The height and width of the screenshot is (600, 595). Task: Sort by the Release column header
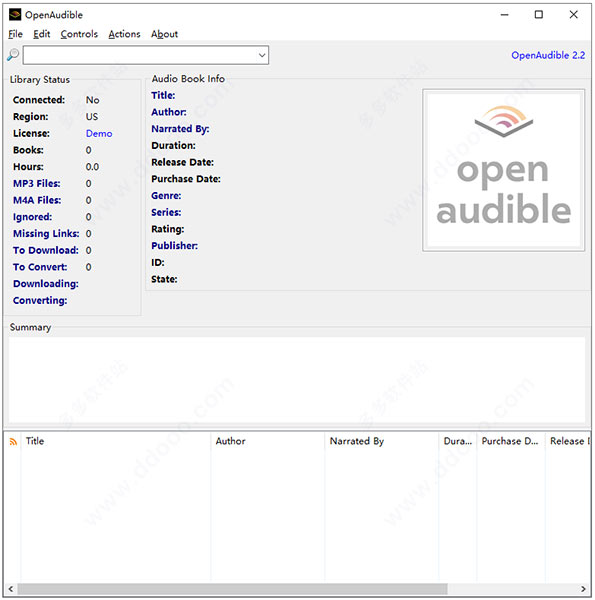pyautogui.click(x=568, y=441)
